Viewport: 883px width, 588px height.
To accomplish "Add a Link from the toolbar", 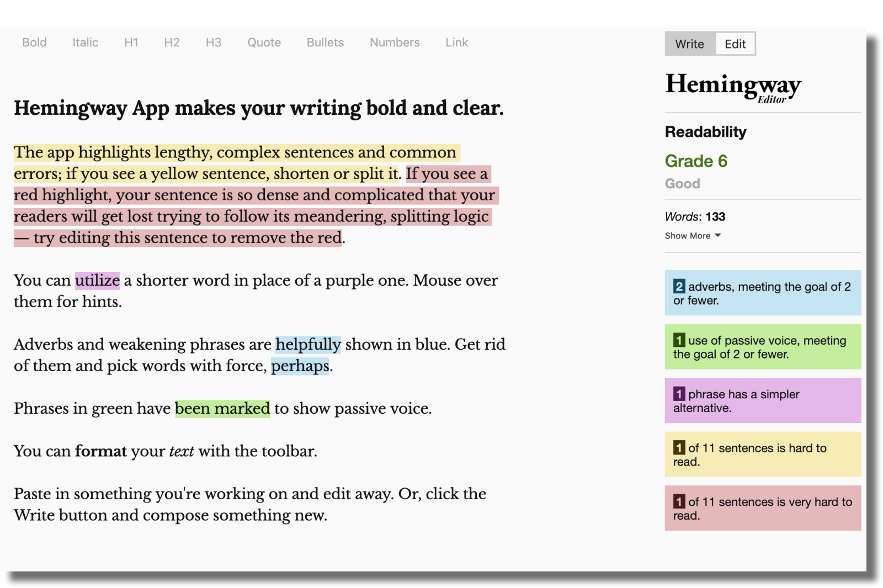I will pos(457,42).
